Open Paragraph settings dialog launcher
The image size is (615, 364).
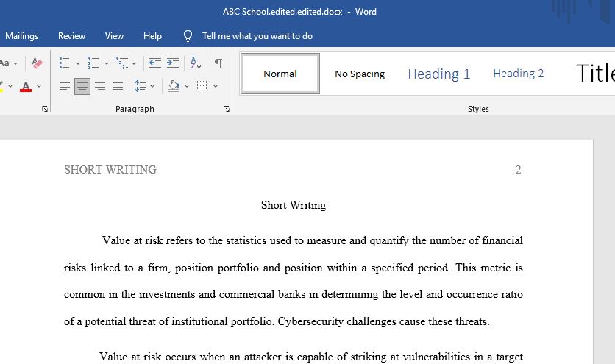coord(227,109)
